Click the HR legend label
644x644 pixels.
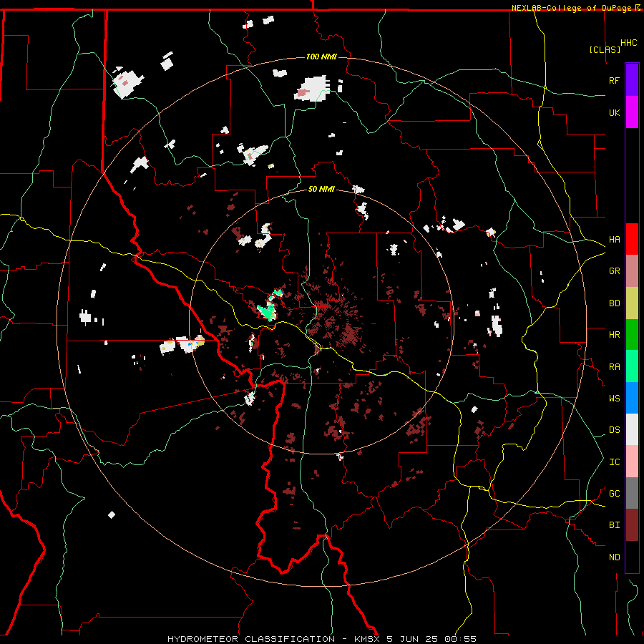[x=615, y=335]
